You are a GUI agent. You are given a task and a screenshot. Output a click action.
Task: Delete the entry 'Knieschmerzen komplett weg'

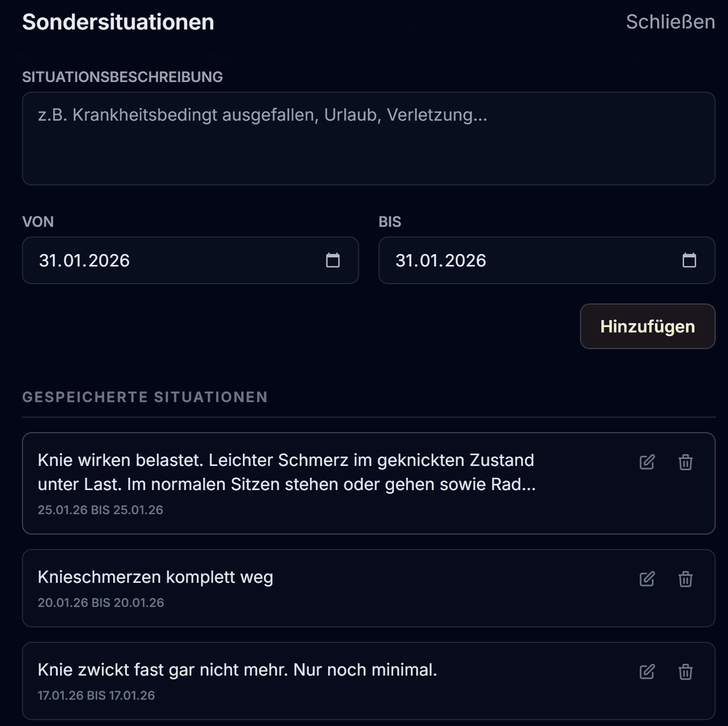tap(685, 579)
